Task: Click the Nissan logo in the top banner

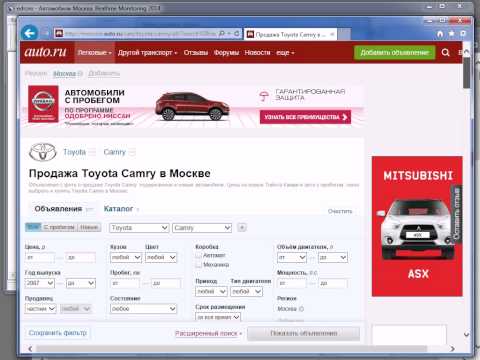Action: coord(43,104)
